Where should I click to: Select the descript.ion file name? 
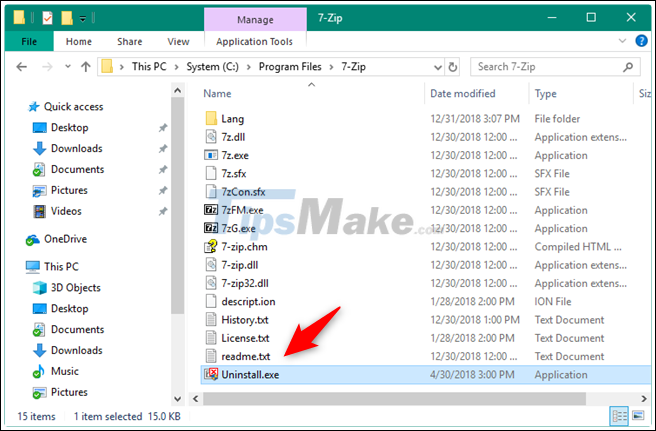(248, 302)
